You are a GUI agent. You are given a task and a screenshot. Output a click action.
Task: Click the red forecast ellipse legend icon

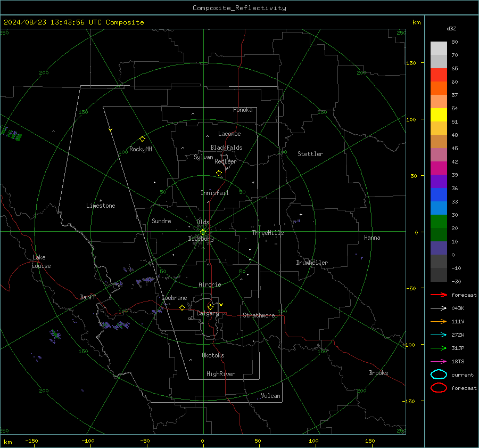pyautogui.click(x=439, y=388)
